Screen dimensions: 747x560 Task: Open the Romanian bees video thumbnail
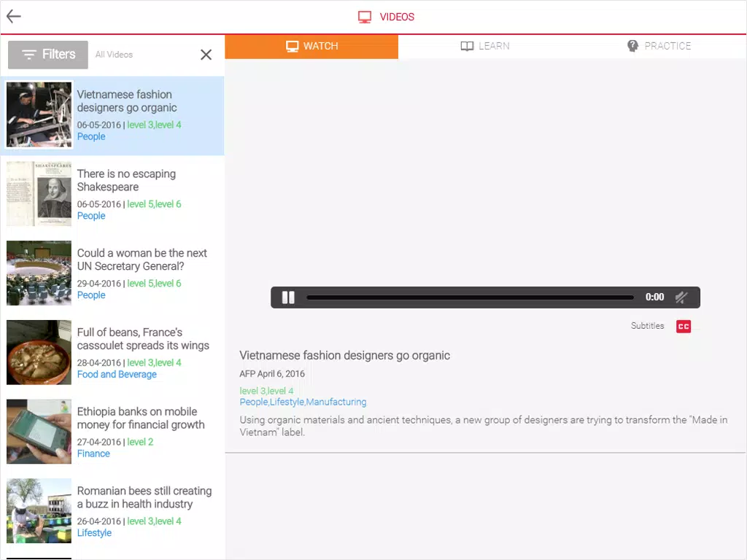39,511
